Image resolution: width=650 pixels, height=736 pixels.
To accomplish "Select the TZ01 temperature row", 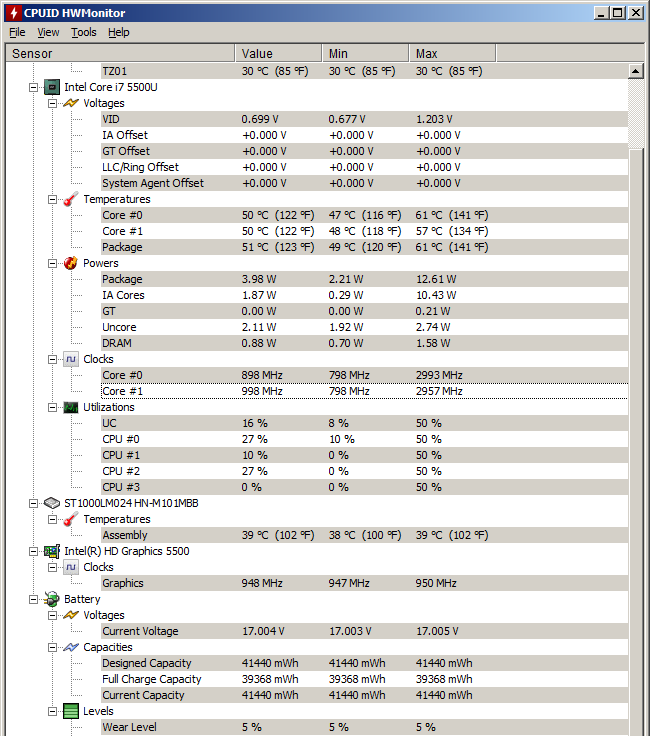I will [365, 71].
